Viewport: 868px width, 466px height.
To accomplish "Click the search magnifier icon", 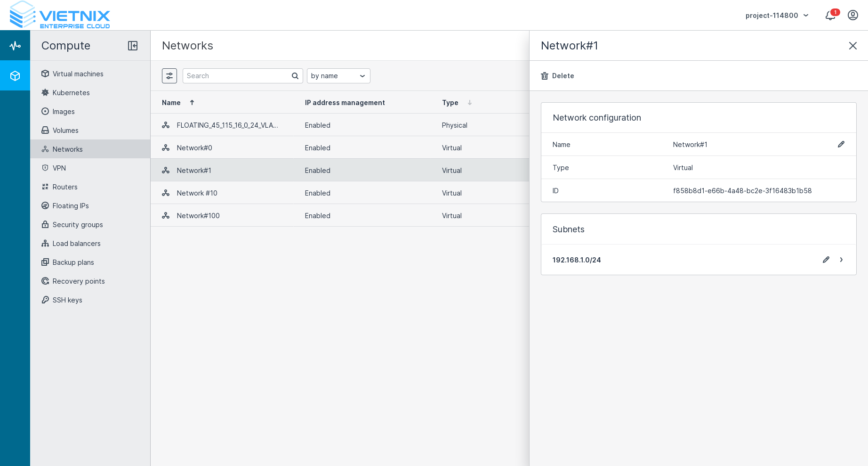I will [295, 76].
